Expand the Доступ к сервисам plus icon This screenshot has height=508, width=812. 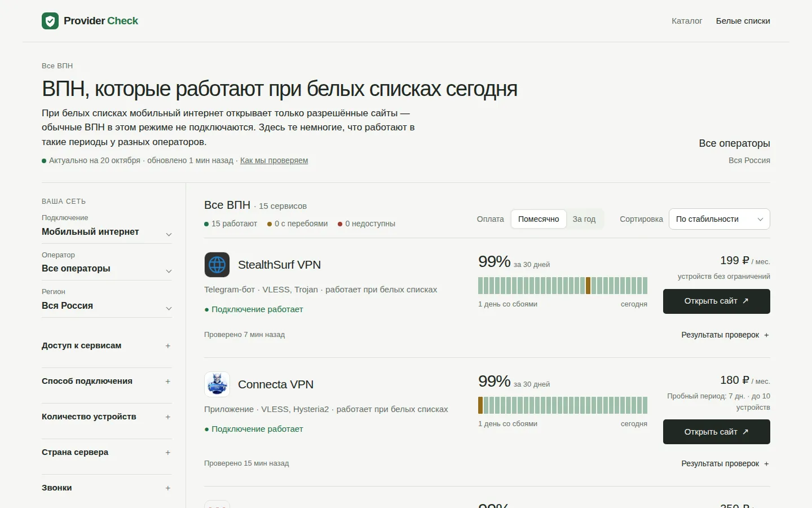[x=167, y=346]
